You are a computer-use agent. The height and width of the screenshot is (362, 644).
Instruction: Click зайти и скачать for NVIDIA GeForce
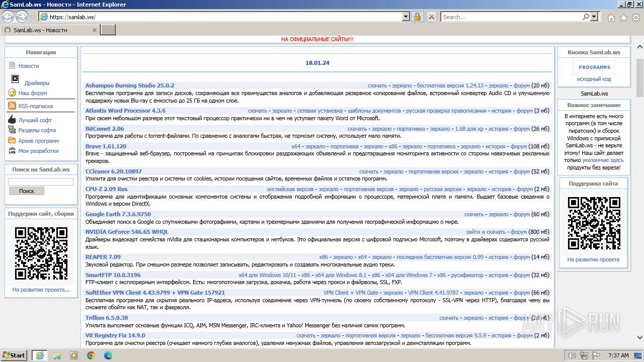(x=486, y=232)
